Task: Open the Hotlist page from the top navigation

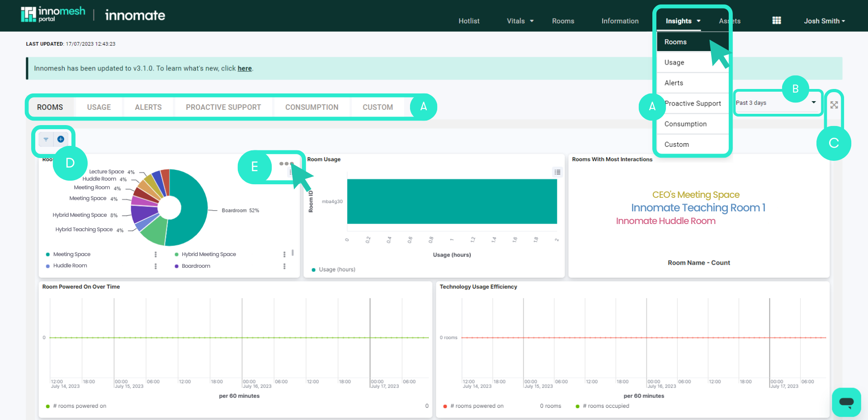Action: pos(469,21)
